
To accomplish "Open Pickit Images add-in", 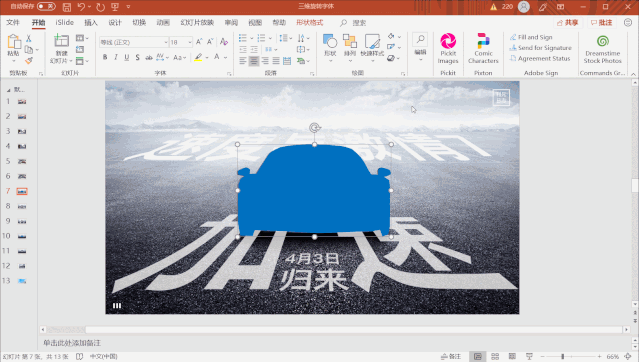I will [448, 49].
